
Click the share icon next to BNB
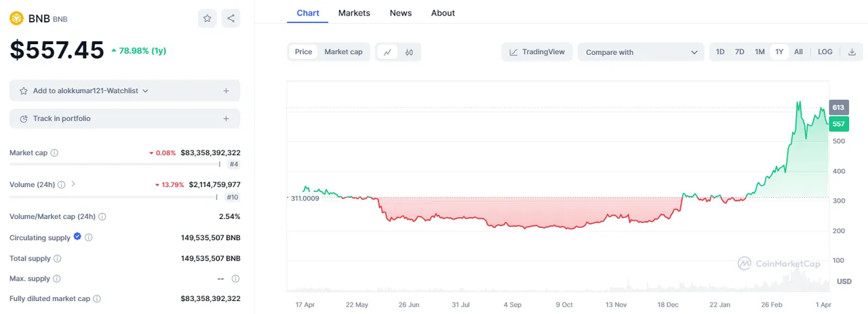[231, 18]
